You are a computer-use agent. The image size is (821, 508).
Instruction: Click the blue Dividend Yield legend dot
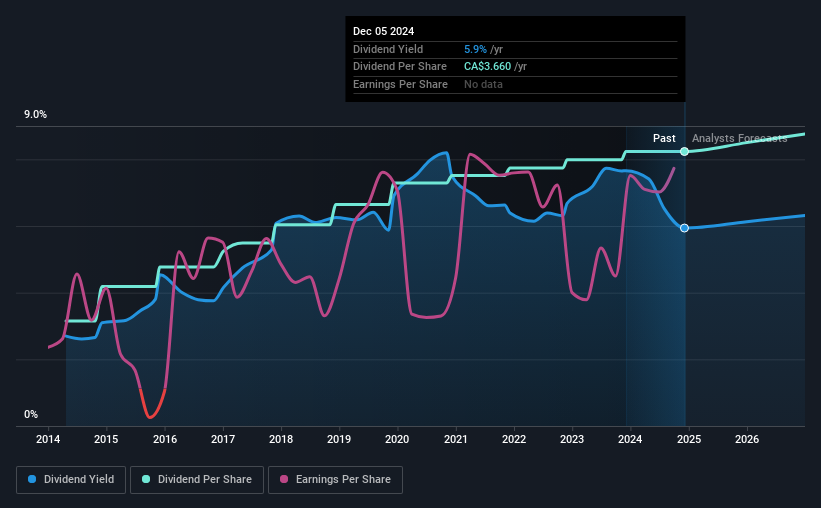32,479
